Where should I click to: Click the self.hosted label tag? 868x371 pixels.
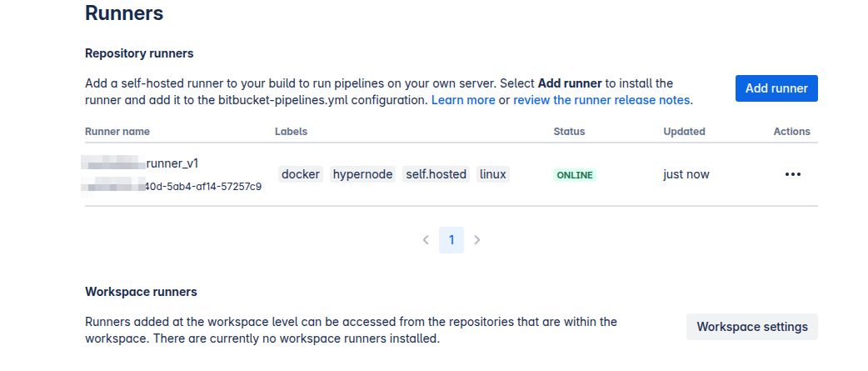[x=436, y=174]
